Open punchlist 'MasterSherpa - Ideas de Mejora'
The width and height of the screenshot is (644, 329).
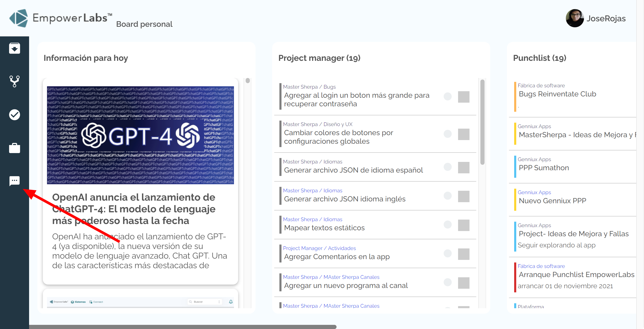pos(578,135)
